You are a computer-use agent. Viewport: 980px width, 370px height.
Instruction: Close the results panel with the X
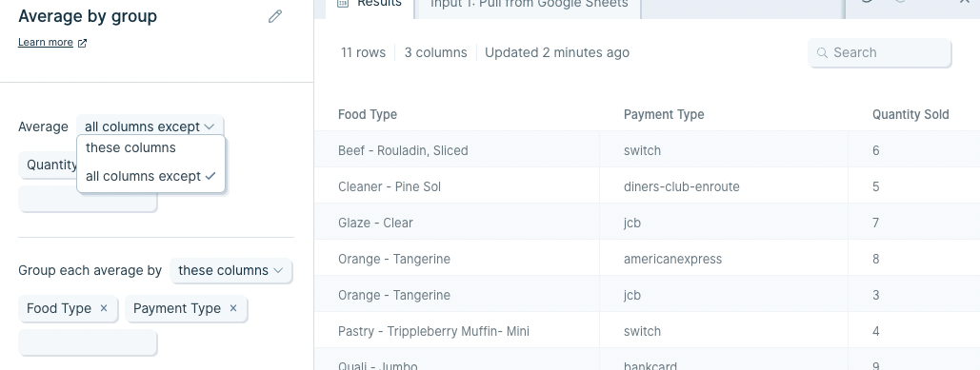(x=964, y=2)
